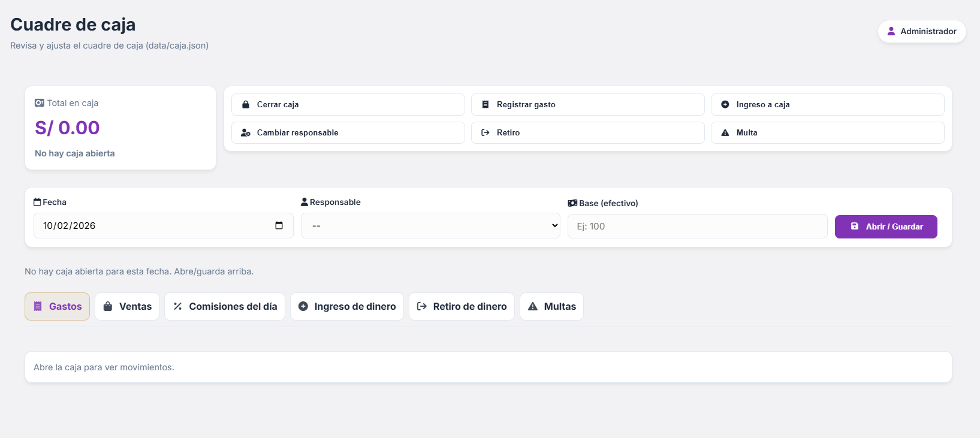This screenshot has height=438, width=980.
Task: Switch to the Gastos tab
Action: click(x=57, y=306)
